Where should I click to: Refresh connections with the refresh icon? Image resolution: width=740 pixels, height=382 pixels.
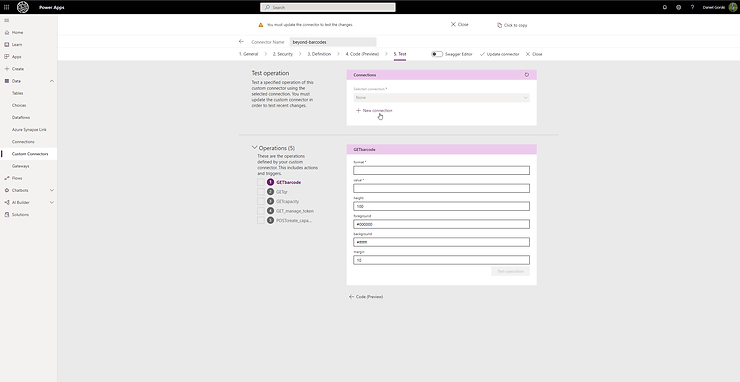point(527,75)
